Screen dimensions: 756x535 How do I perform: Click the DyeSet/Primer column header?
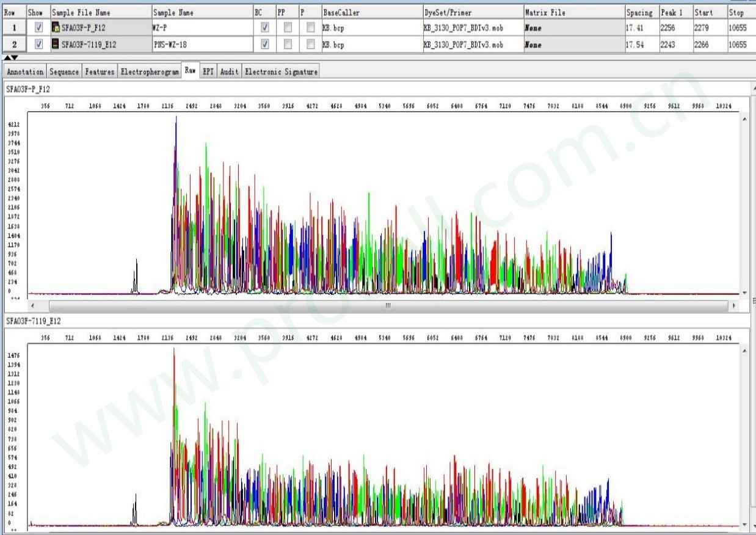click(473, 12)
